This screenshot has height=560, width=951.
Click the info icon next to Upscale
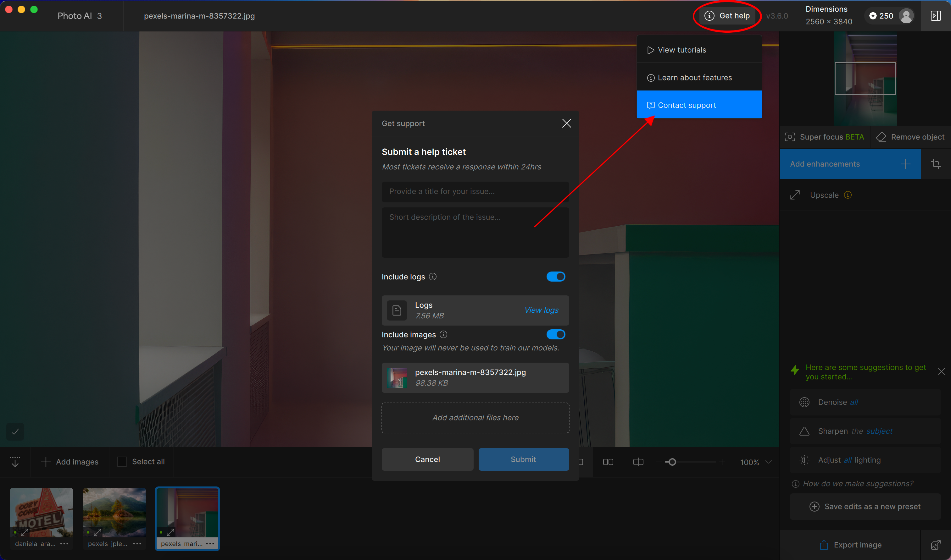848,195
